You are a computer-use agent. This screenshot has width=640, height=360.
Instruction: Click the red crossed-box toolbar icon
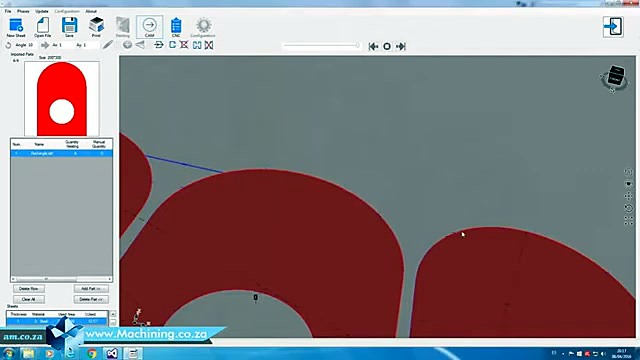tap(184, 44)
